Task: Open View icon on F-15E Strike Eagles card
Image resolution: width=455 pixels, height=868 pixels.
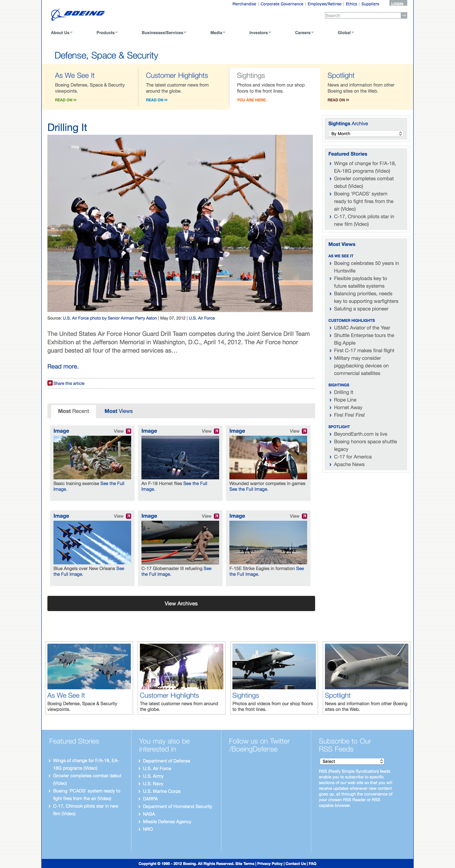Action: [305, 516]
